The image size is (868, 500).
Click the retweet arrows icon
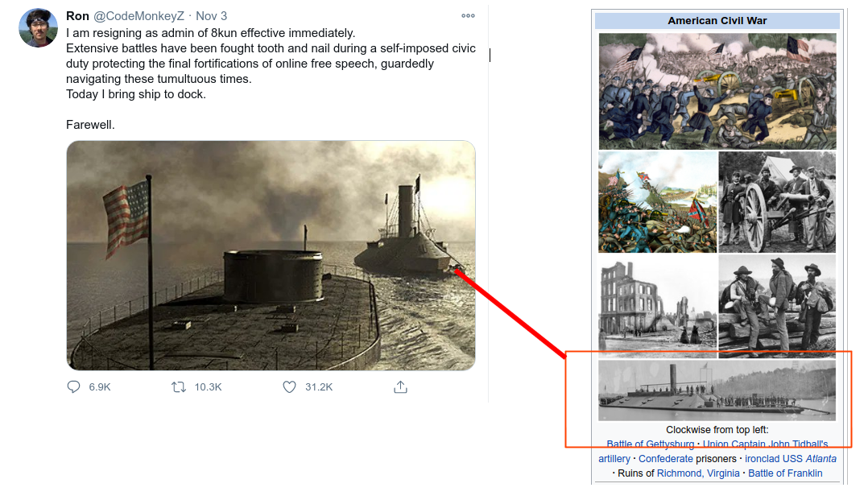[178, 387]
